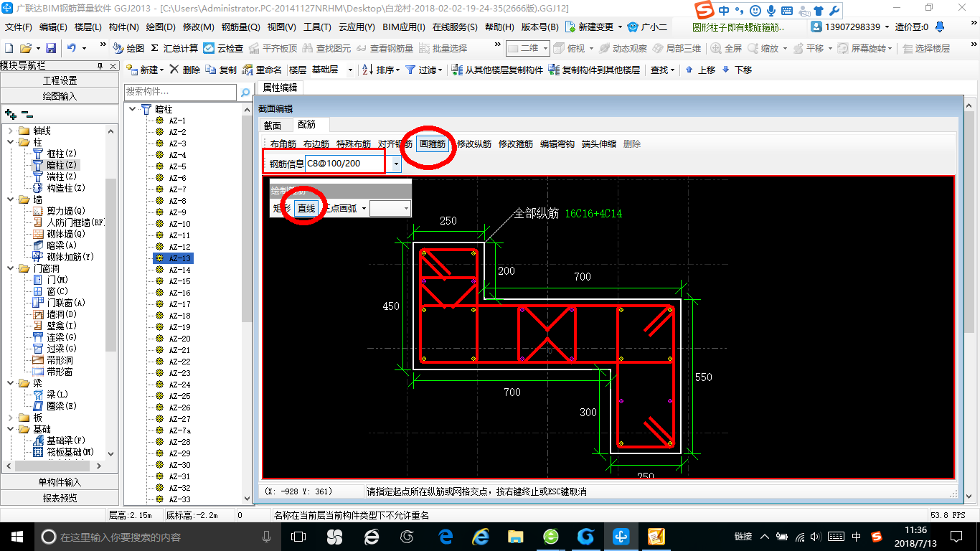This screenshot has width=980, height=551.
Task: Collapse the 暗柱 component list root
Action: (133, 109)
